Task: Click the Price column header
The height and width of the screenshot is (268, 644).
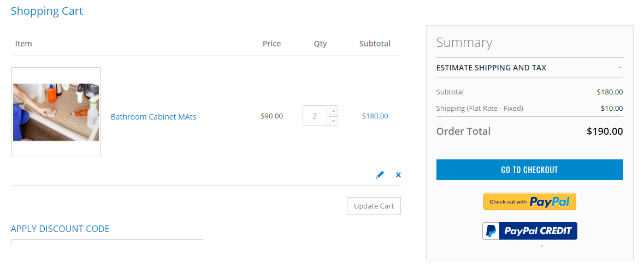Action: pyautogui.click(x=271, y=44)
